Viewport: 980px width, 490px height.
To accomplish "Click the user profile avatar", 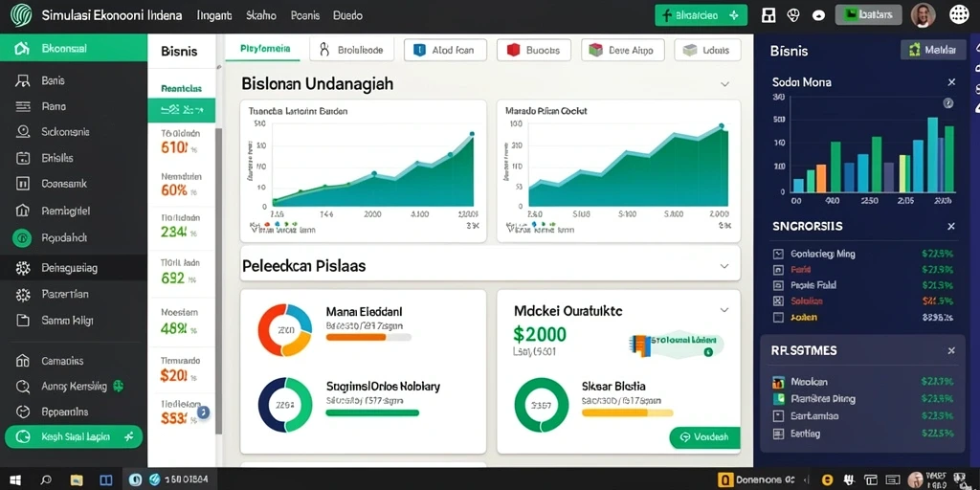I will (924, 15).
